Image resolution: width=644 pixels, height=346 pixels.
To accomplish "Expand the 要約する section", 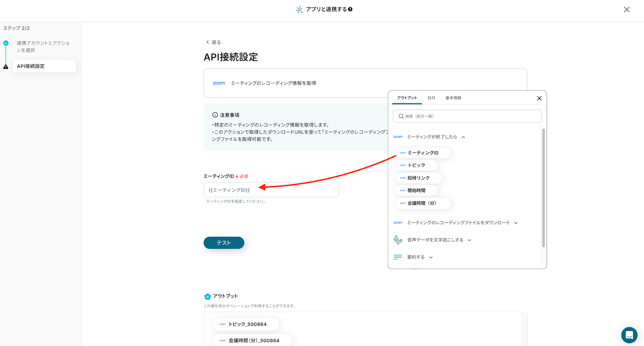I will point(431,258).
